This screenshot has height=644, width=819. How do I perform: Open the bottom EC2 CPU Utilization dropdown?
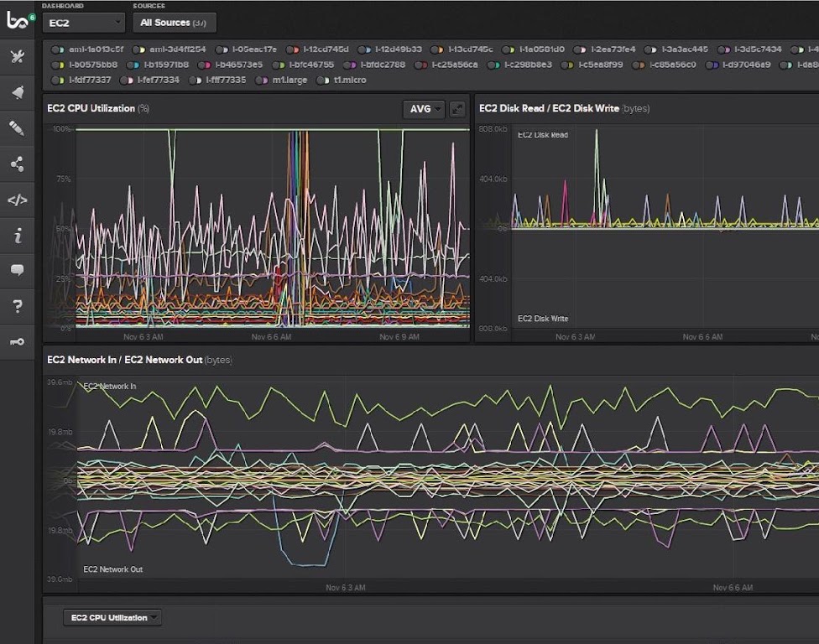[x=112, y=617]
